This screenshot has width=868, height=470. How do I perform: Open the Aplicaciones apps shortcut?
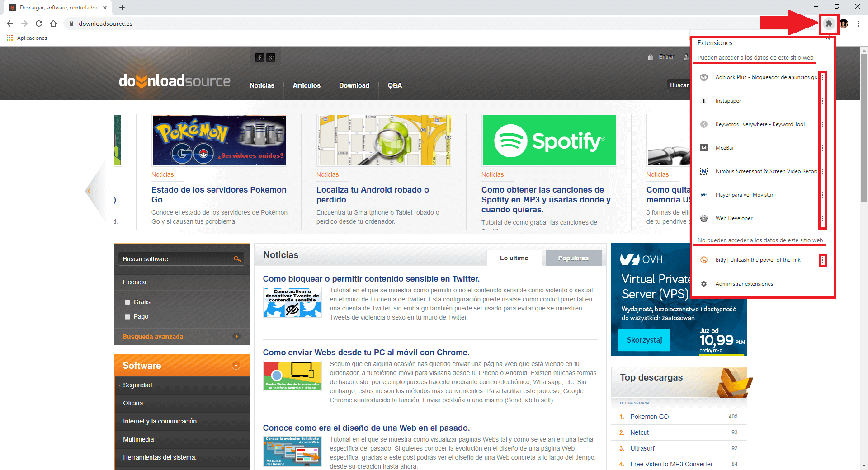pyautogui.click(x=27, y=38)
